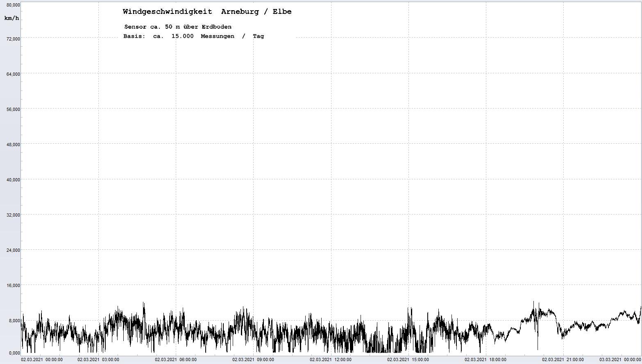Click the chart title 'Windgeschwindigkeit Arneburg / Elbe'
The image size is (642, 364).
[207, 11]
